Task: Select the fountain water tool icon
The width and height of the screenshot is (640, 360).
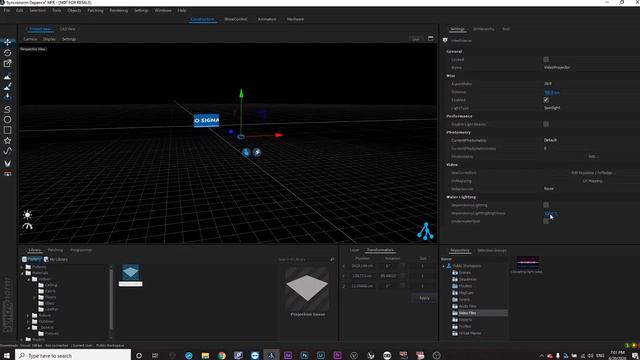Action: [7, 97]
